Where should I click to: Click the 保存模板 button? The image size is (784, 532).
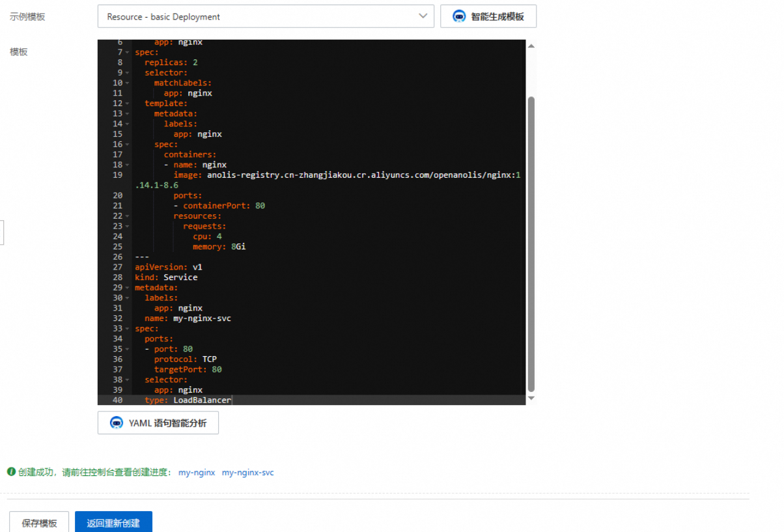pyautogui.click(x=39, y=523)
